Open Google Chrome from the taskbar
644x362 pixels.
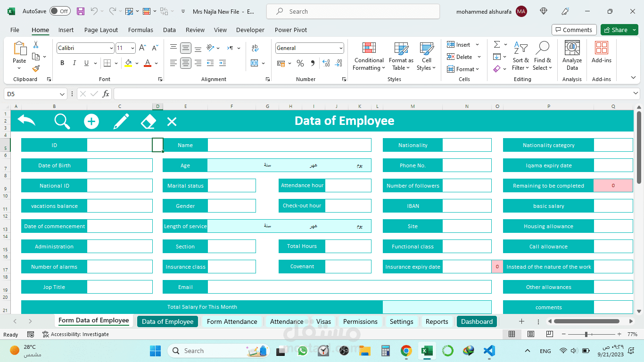pyautogui.click(x=406, y=351)
